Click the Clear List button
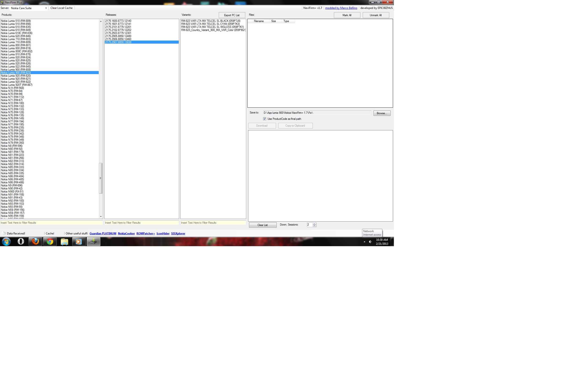The width and height of the screenshot is (574, 392). [263, 225]
